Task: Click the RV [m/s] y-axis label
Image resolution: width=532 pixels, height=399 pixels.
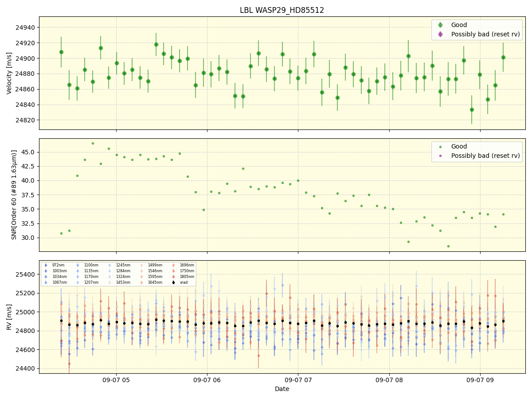Action: [x=9, y=317]
